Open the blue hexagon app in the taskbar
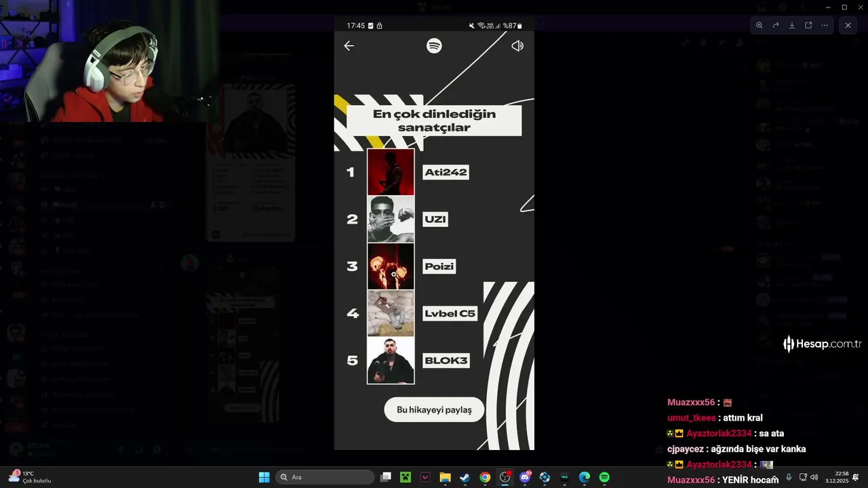Image resolution: width=868 pixels, height=488 pixels. 545,477
